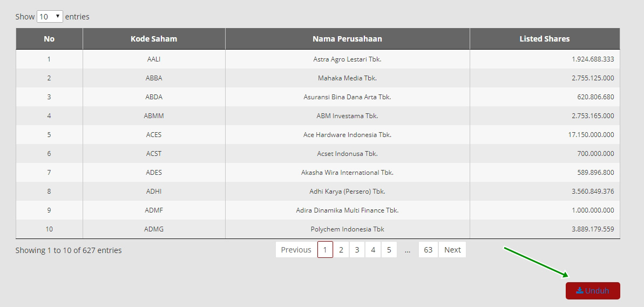The image size is (644, 307).
Task: Sort by the No column header
Action: tap(49, 39)
